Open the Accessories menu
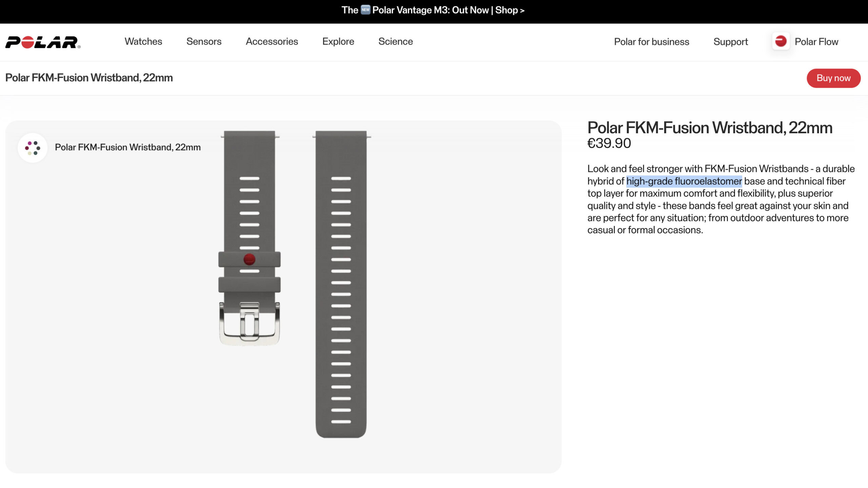 [272, 41]
